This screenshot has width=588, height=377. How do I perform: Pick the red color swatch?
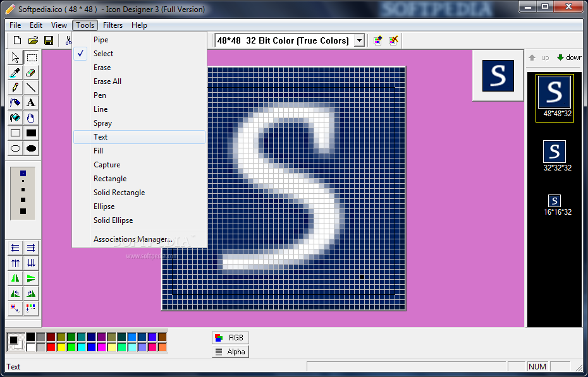click(x=51, y=347)
